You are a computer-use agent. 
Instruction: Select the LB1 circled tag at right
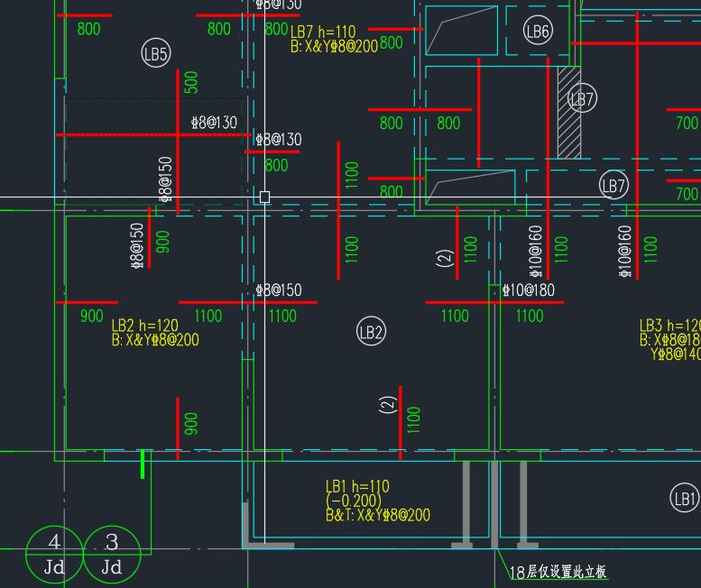coord(685,498)
